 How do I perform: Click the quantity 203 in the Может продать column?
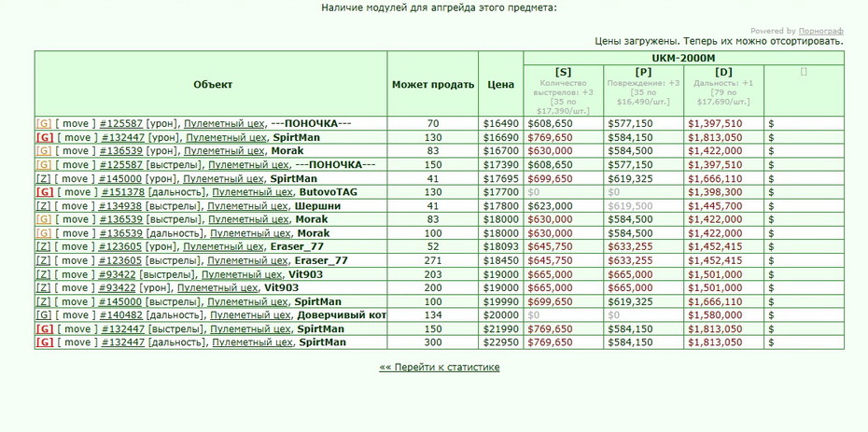pos(433,274)
